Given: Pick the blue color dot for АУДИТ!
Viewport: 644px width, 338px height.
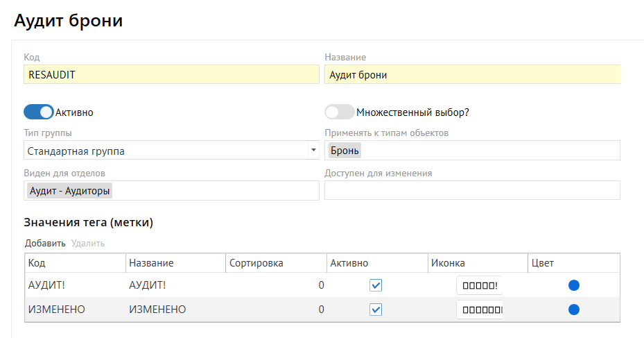Looking at the screenshot, I should tap(574, 285).
